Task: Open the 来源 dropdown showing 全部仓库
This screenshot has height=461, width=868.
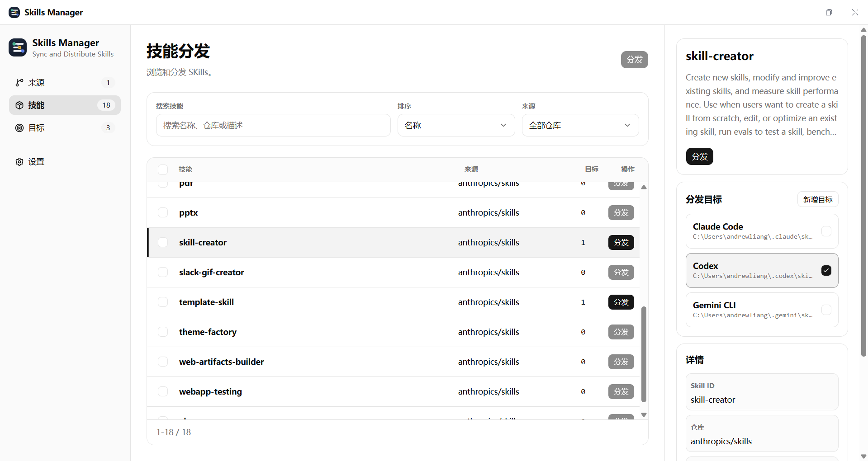Action: (x=580, y=125)
